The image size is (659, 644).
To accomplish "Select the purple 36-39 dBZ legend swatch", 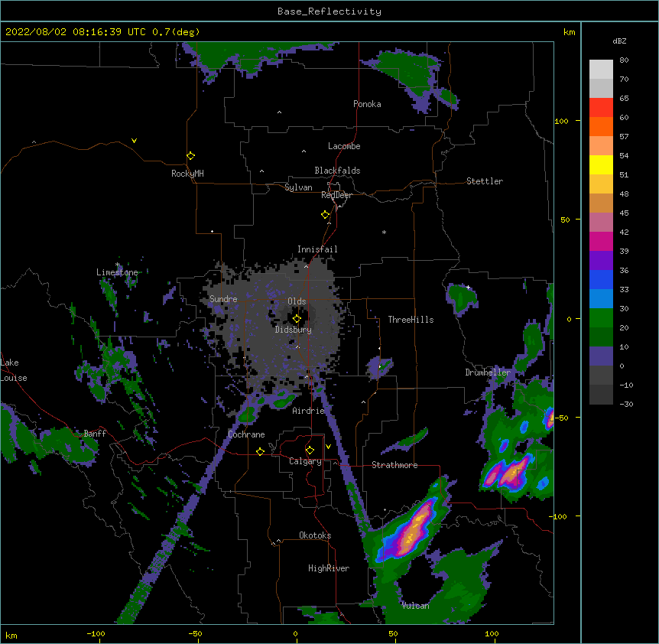I will [601, 261].
